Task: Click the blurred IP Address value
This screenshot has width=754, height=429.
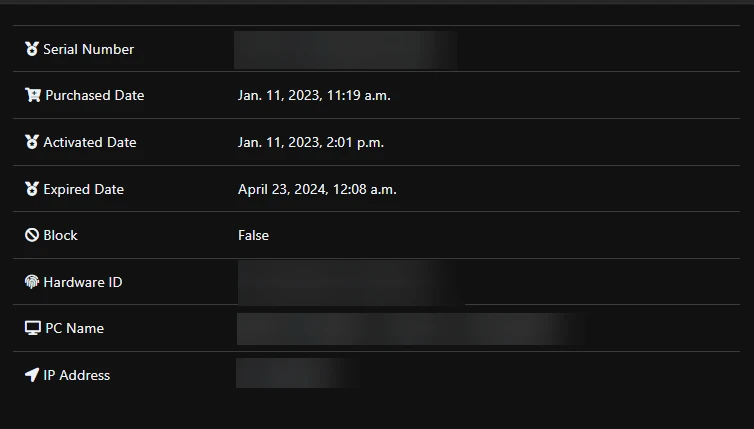Action: click(x=295, y=374)
